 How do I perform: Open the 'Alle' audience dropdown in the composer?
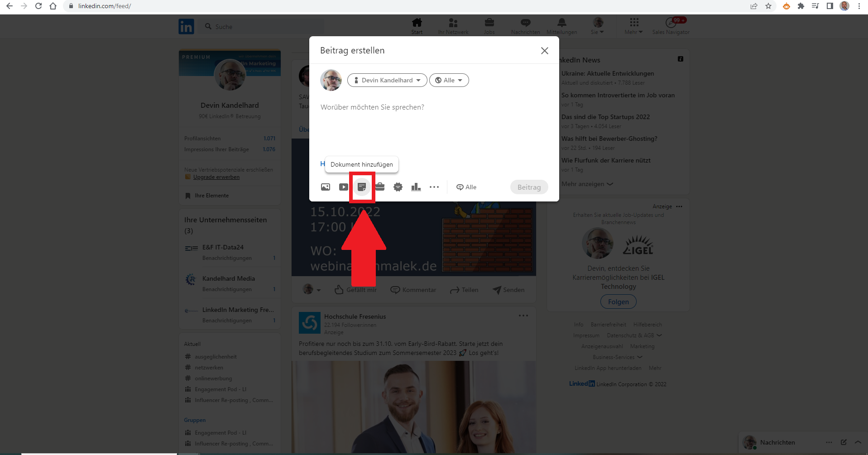[x=449, y=80]
